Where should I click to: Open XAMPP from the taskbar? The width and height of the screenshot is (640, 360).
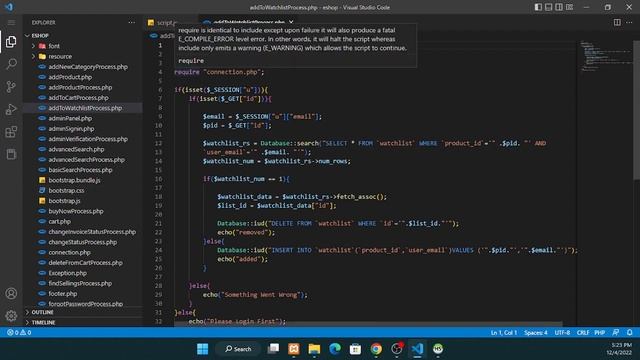click(x=293, y=349)
